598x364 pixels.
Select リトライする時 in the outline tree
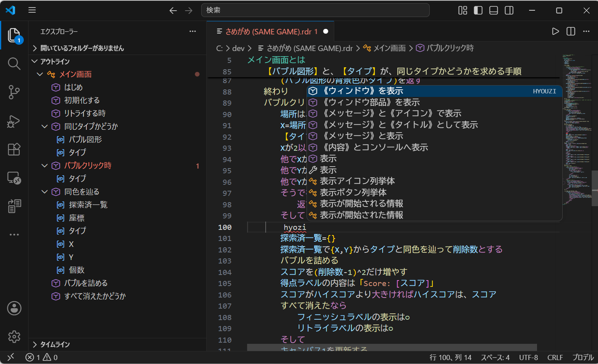118,114
